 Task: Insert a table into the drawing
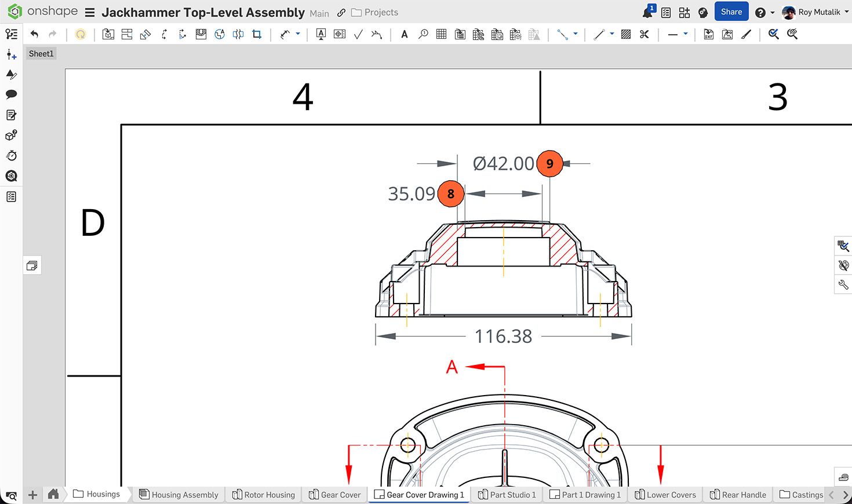pyautogui.click(x=441, y=34)
